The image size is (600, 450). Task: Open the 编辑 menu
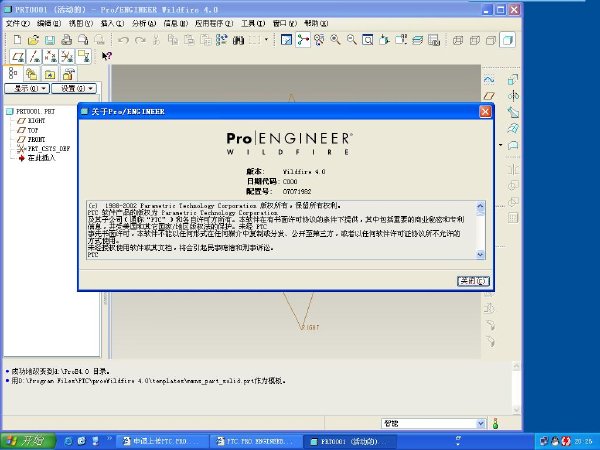(x=49, y=23)
